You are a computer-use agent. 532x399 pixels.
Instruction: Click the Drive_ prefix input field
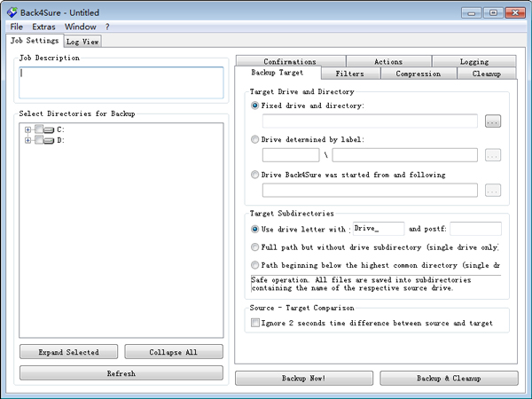[x=379, y=229]
